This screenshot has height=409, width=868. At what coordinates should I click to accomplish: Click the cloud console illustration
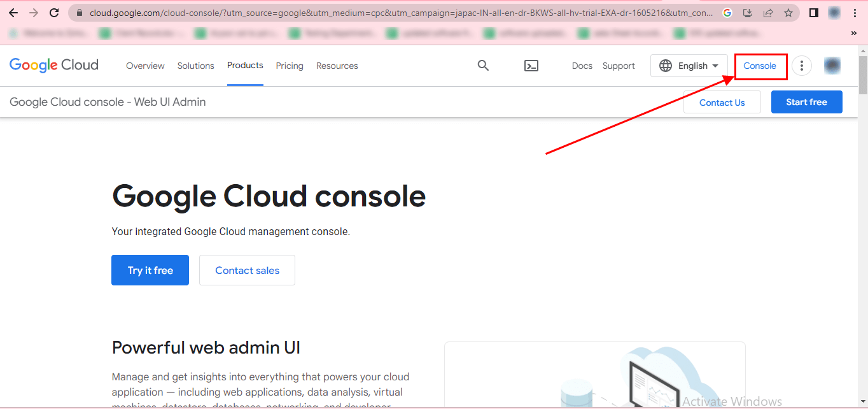tap(595, 375)
